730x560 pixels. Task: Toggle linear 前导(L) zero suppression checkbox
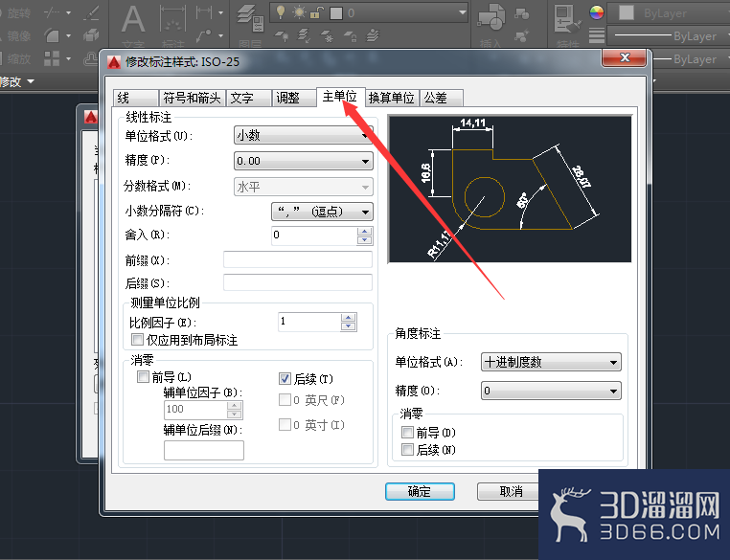coord(143,377)
